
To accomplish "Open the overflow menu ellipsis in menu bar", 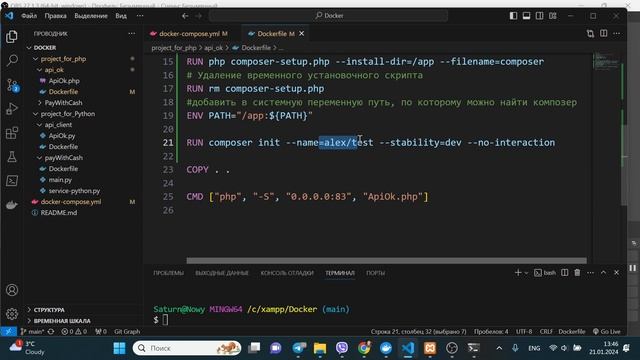I will point(140,16).
